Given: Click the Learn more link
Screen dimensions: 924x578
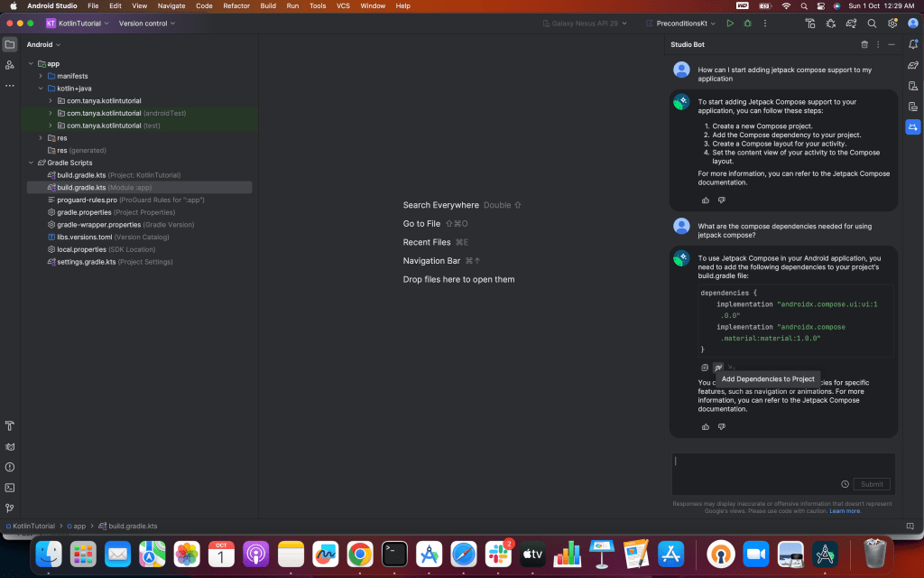Looking at the screenshot, I should [845, 511].
